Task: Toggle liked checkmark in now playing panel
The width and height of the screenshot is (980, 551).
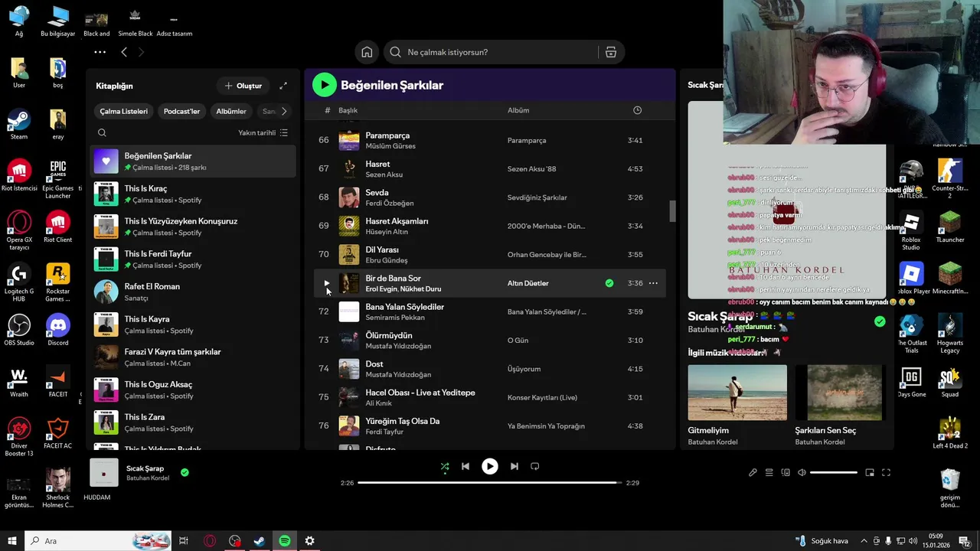Action: coord(880,322)
